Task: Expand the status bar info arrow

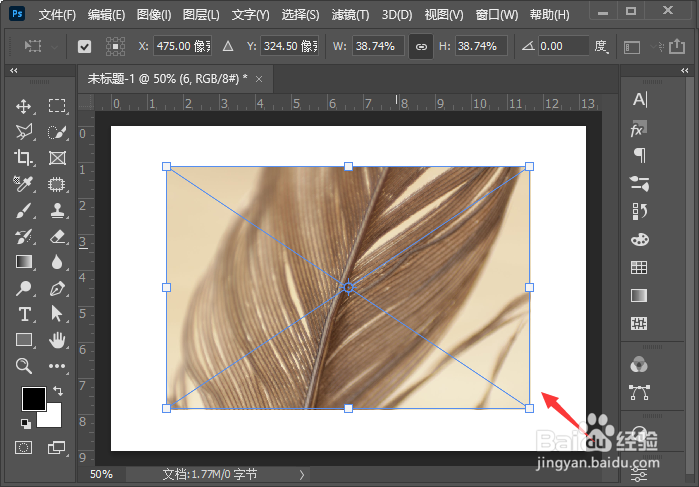Action: (x=302, y=475)
